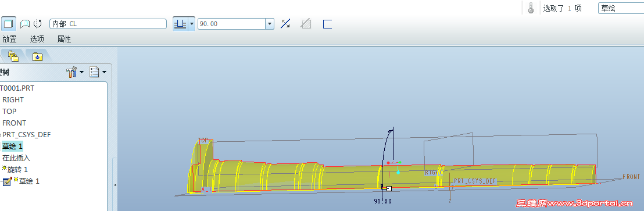Click the 90.00 dimension label in viewport
Viewport: 644px width, 211px height.
pyautogui.click(x=382, y=201)
